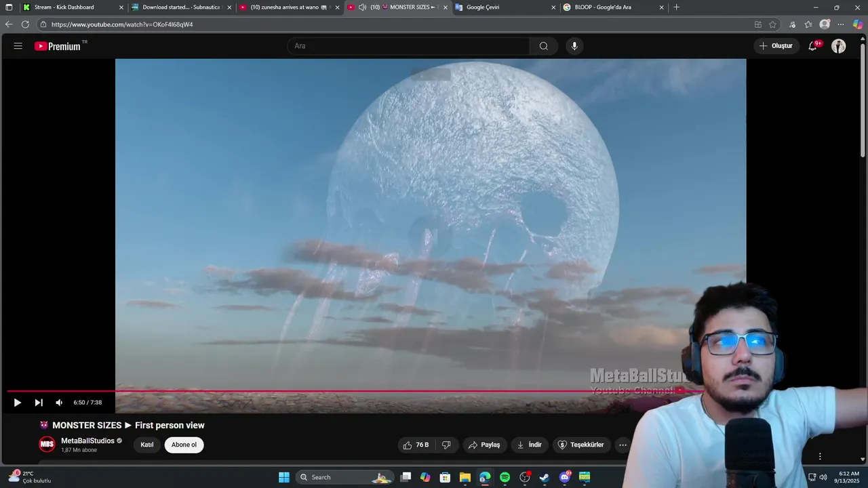Open the Copilot sidebar icon
The height and width of the screenshot is (488, 868).
tap(858, 24)
